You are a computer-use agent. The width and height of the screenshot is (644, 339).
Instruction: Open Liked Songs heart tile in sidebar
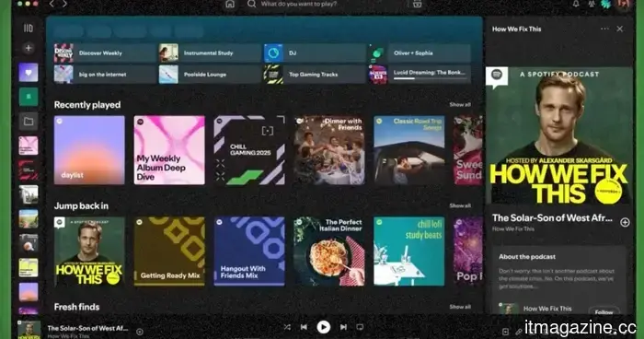[x=29, y=73]
